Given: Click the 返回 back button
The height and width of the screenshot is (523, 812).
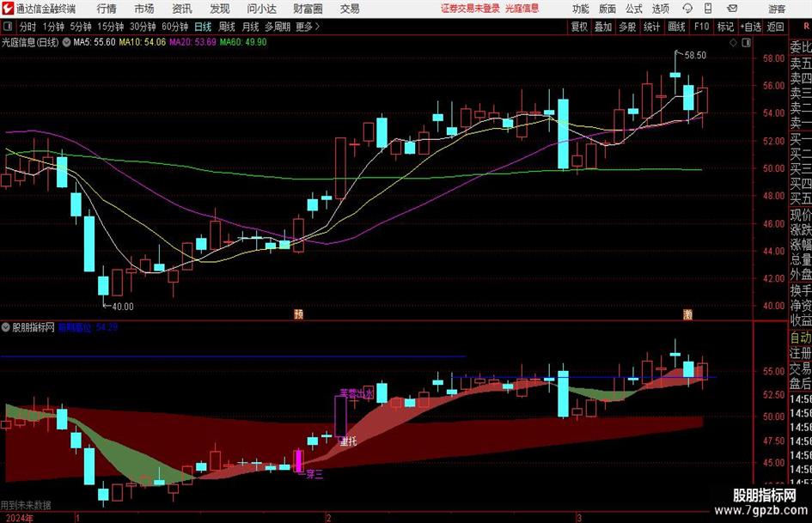Looking at the screenshot, I should tap(775, 27).
